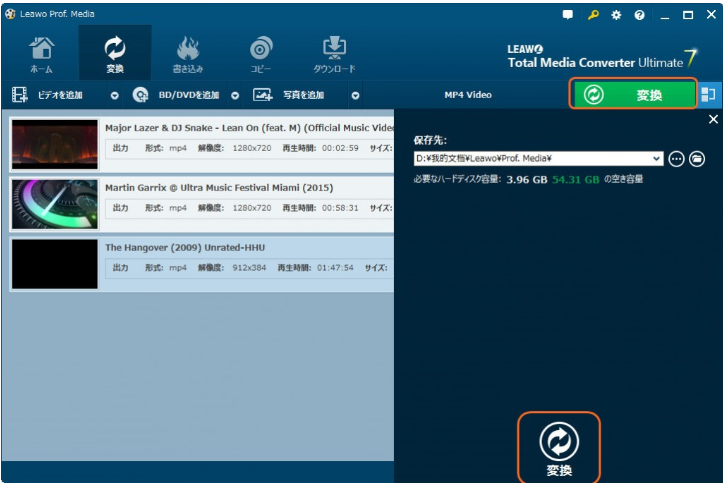Screen dimensions: 724x484
Task: Switch to the 変換 (Convert) tab
Action: (x=114, y=54)
